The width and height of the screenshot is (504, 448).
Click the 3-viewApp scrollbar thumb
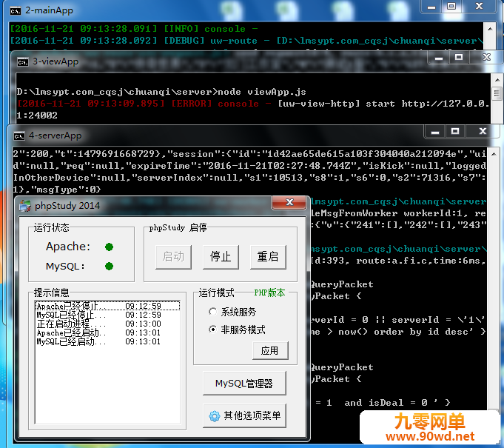pos(497,93)
